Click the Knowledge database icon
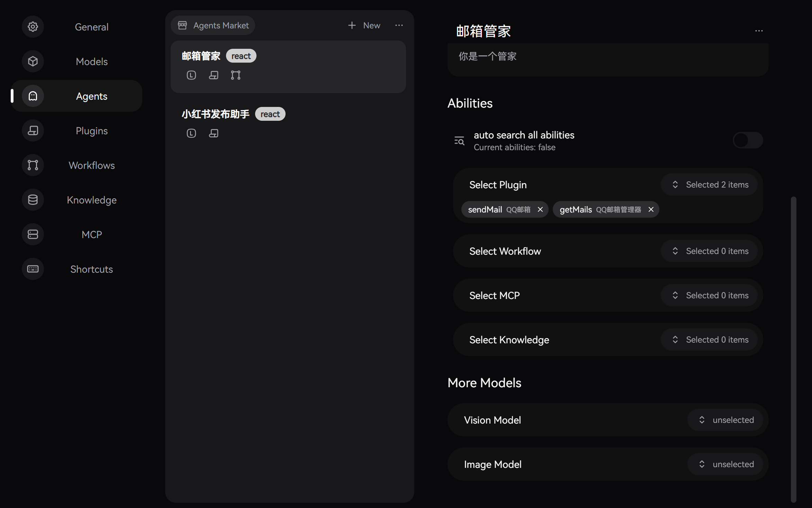812x508 pixels. 33,200
